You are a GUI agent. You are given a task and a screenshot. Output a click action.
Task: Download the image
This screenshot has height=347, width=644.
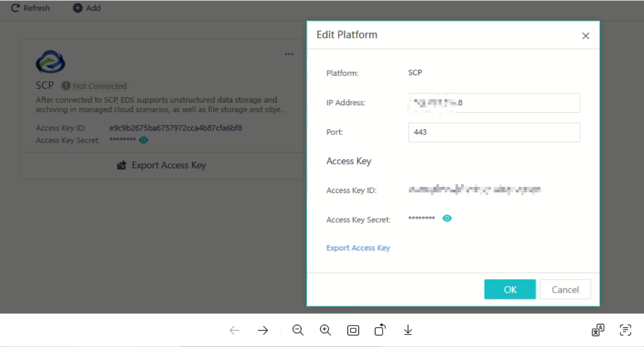(408, 330)
